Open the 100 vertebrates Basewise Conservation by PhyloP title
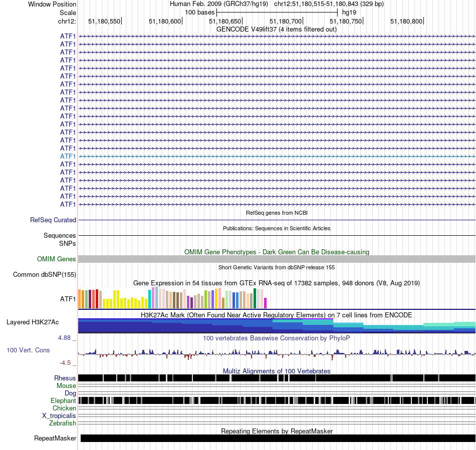This screenshot has width=476, height=450. coord(276,338)
